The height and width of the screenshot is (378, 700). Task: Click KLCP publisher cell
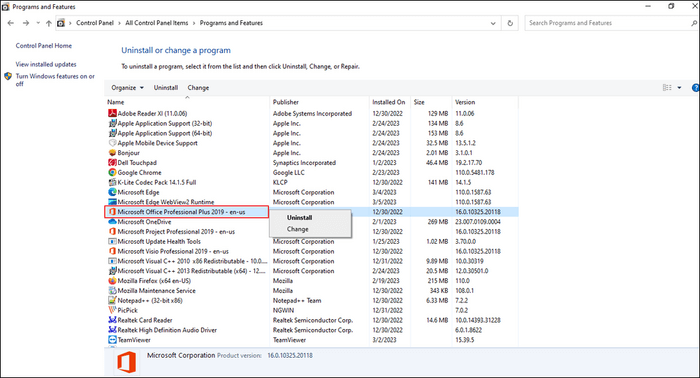point(280,182)
